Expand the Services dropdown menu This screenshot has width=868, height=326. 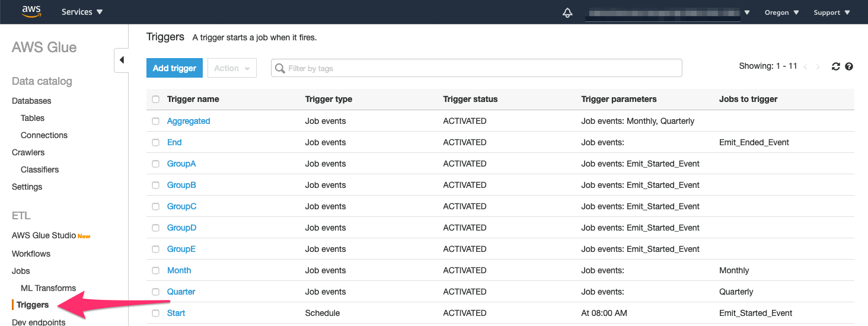[82, 12]
